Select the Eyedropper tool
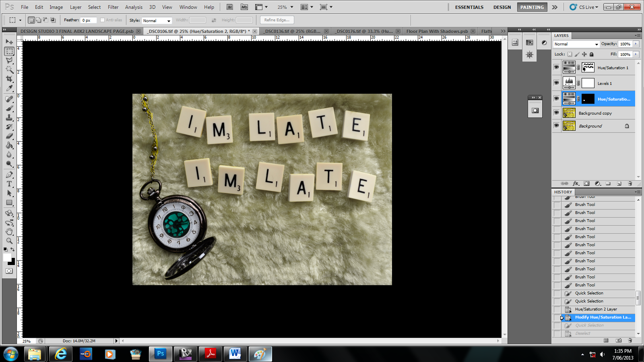Image resolution: width=644 pixels, height=362 pixels. coord(9,88)
